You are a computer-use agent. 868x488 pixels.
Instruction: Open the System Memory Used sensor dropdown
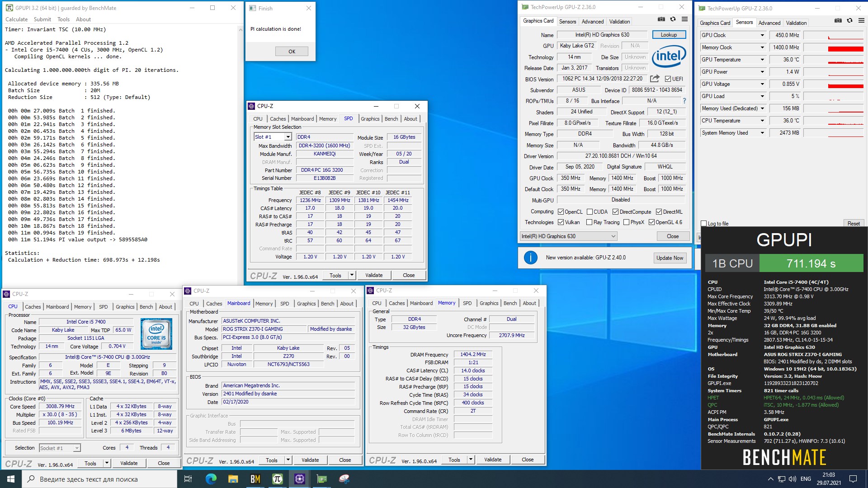click(762, 133)
